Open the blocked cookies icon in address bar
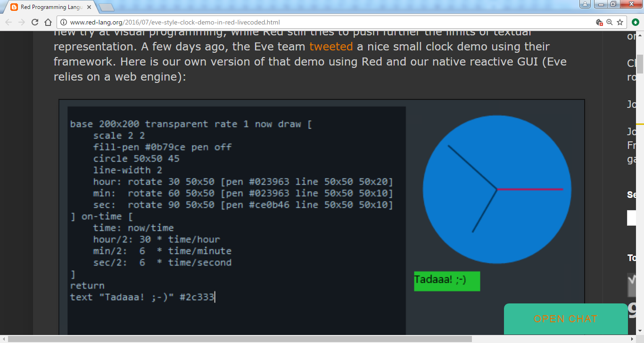 599,22
